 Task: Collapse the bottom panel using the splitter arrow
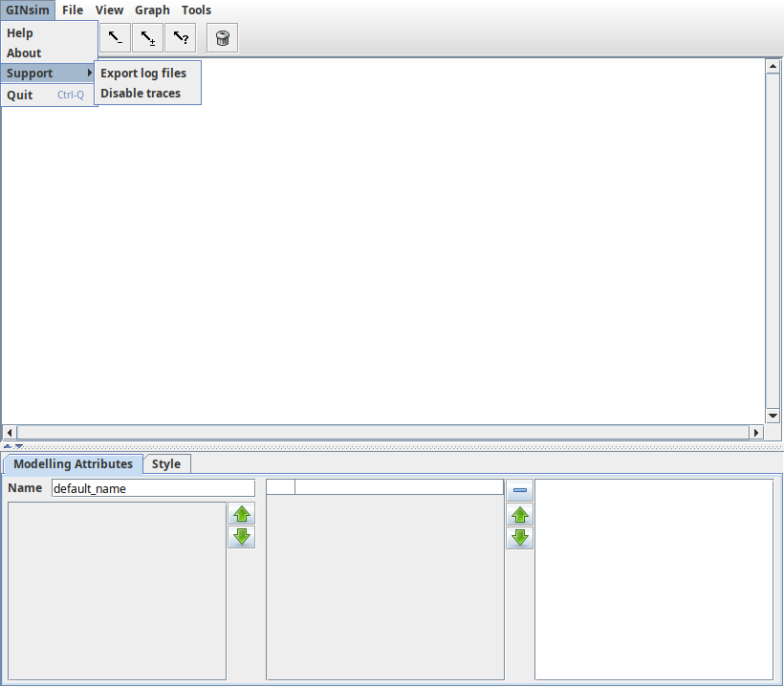[x=18, y=446]
